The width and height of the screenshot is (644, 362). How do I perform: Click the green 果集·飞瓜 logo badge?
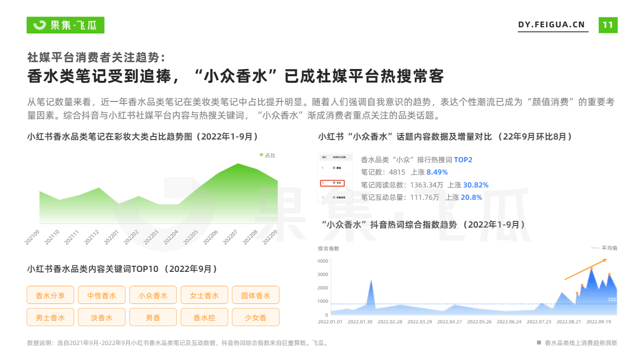(65, 25)
